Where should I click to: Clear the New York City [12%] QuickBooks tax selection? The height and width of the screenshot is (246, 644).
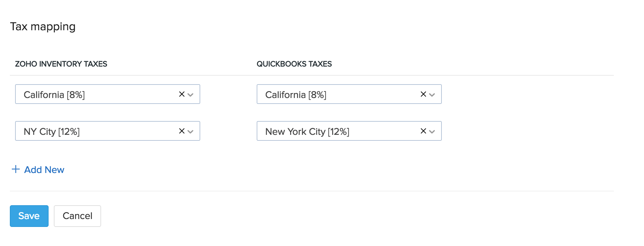click(423, 131)
